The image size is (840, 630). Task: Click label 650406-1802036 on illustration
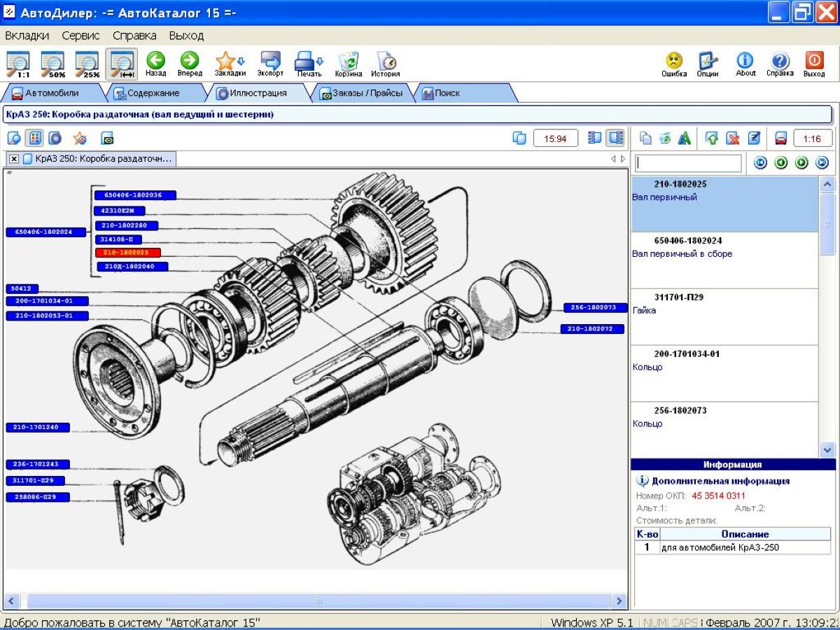(135, 195)
